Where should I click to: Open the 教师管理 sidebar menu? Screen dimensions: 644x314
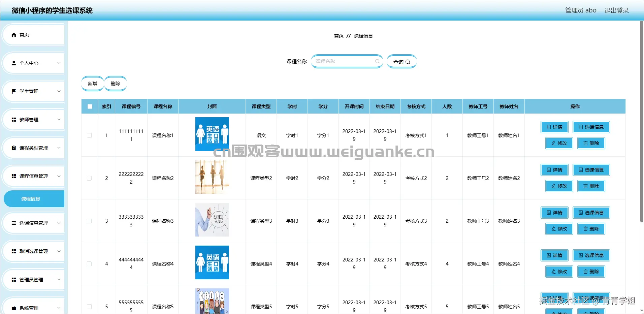(x=34, y=120)
